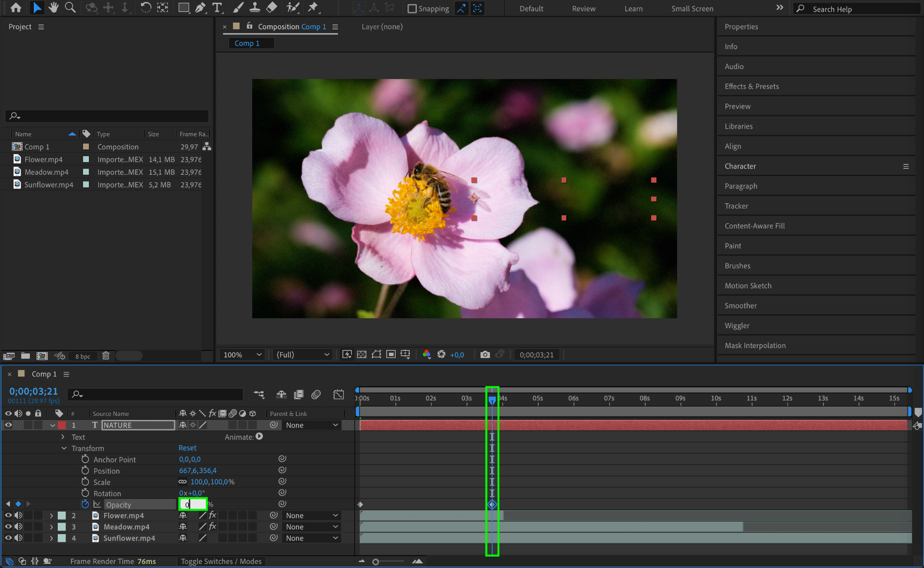
Task: Click the timeline zoom slider knob
Action: (375, 562)
